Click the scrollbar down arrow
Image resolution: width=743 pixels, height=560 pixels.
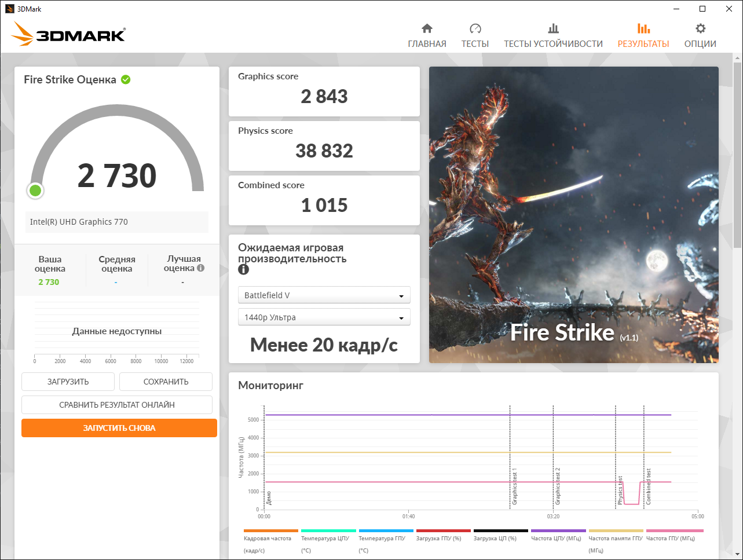click(x=738, y=554)
